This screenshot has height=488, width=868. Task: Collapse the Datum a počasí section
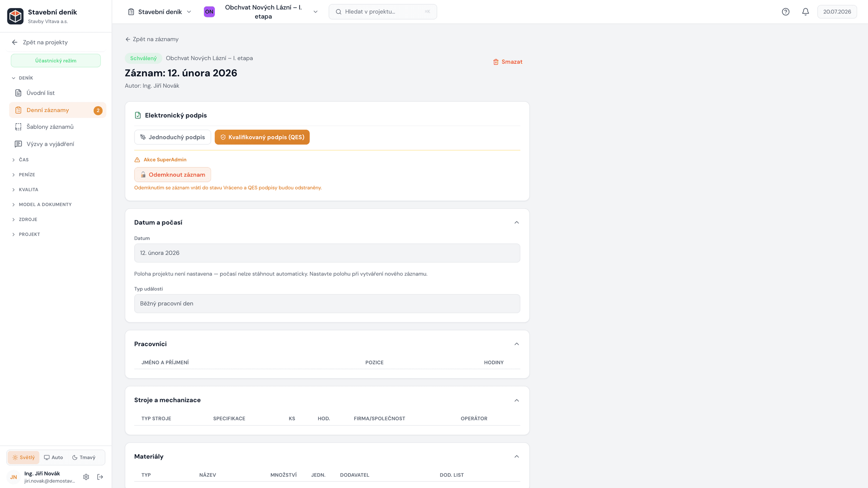click(516, 223)
